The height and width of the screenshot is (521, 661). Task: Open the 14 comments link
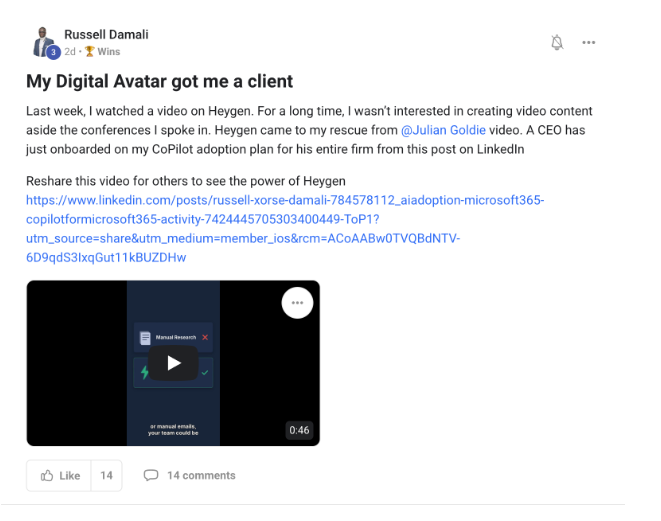click(x=189, y=475)
